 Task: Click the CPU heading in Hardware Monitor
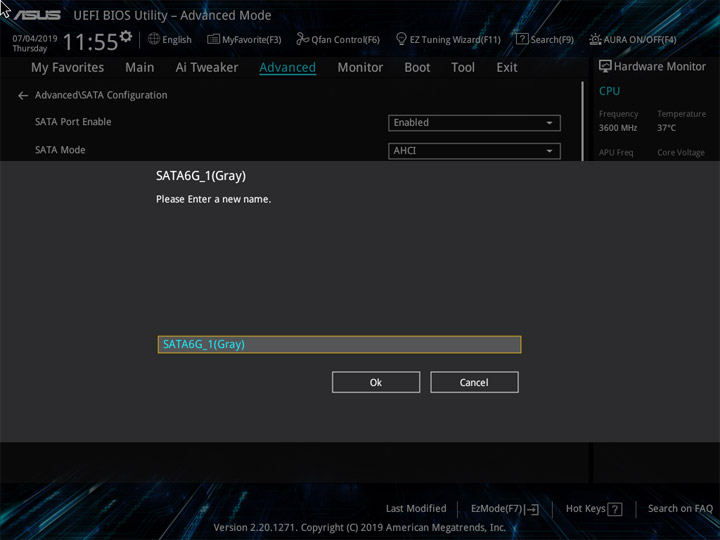pyautogui.click(x=609, y=91)
